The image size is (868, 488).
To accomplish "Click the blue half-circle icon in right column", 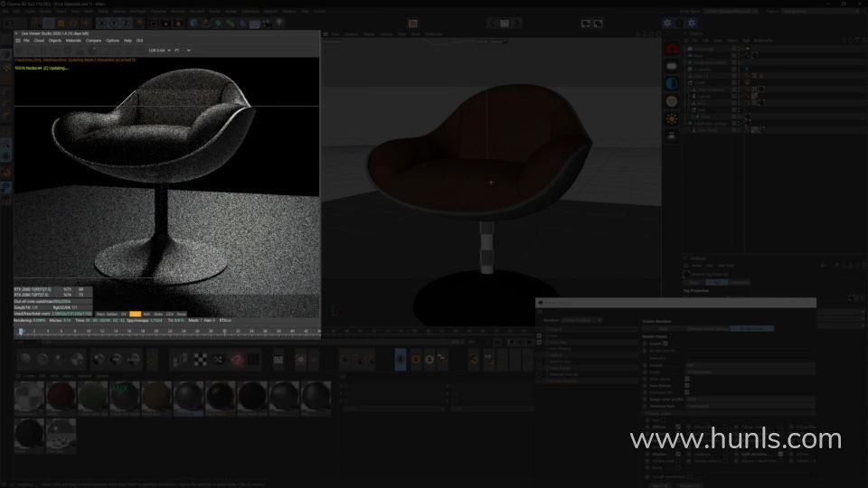I will [x=672, y=84].
